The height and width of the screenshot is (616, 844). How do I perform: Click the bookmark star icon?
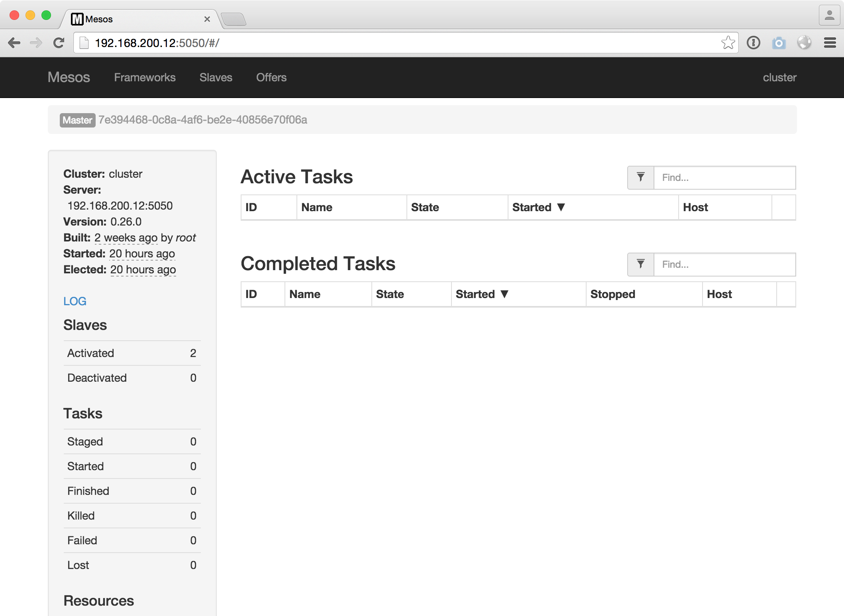(x=728, y=43)
